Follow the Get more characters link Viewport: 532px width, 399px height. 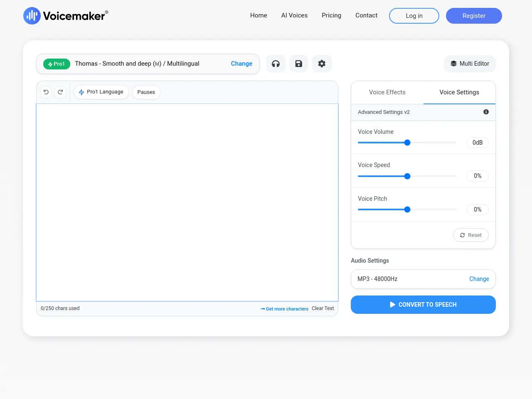(285, 309)
